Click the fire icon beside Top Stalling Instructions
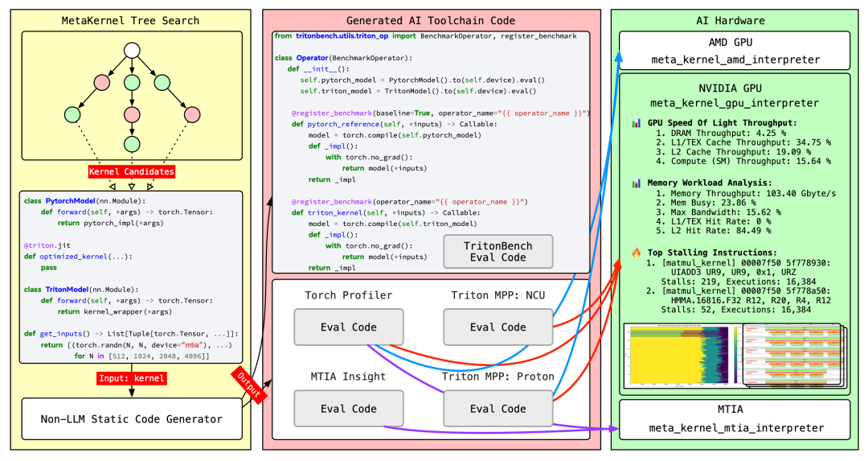Screen dimensions: 868x461 point(637,252)
